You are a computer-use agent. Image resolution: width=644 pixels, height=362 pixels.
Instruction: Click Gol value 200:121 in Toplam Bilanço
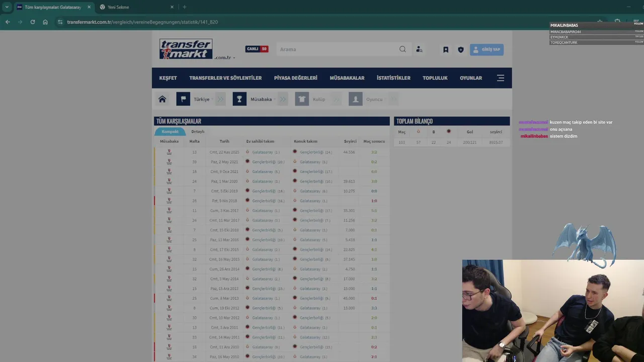tap(469, 142)
